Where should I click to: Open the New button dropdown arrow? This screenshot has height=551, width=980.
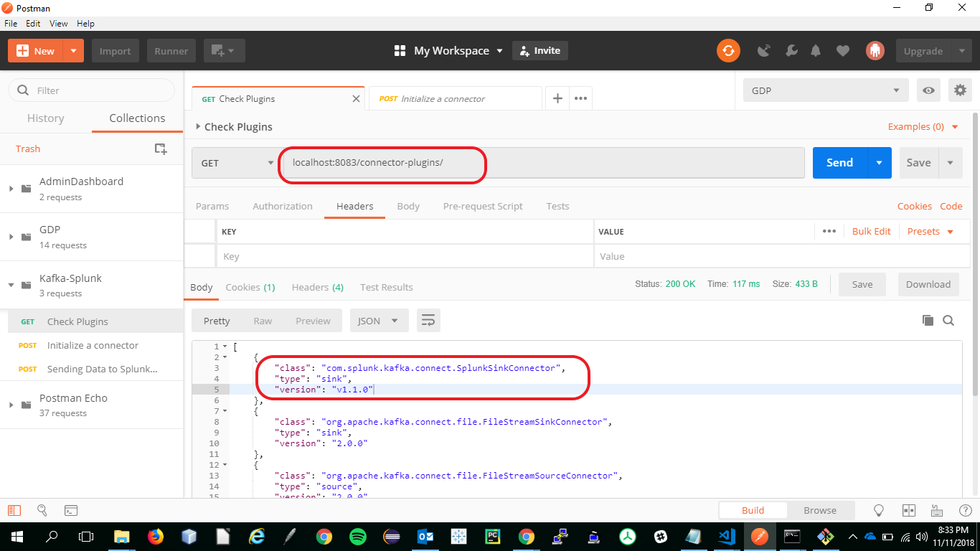(73, 51)
